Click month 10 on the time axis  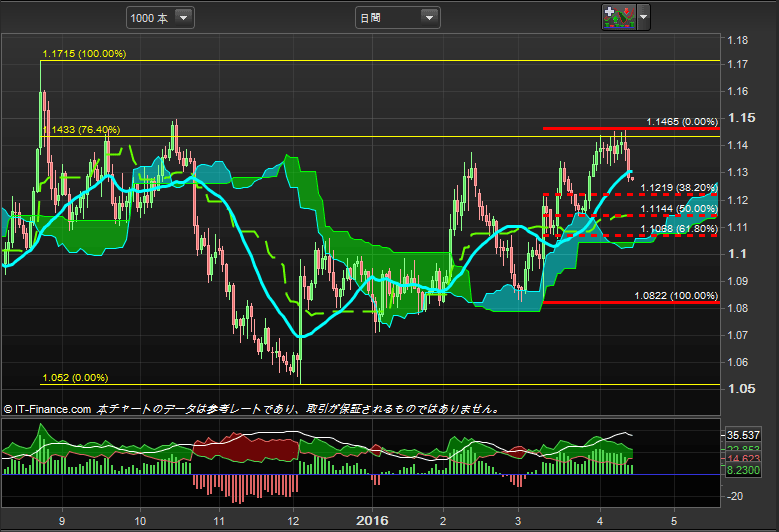(x=140, y=521)
